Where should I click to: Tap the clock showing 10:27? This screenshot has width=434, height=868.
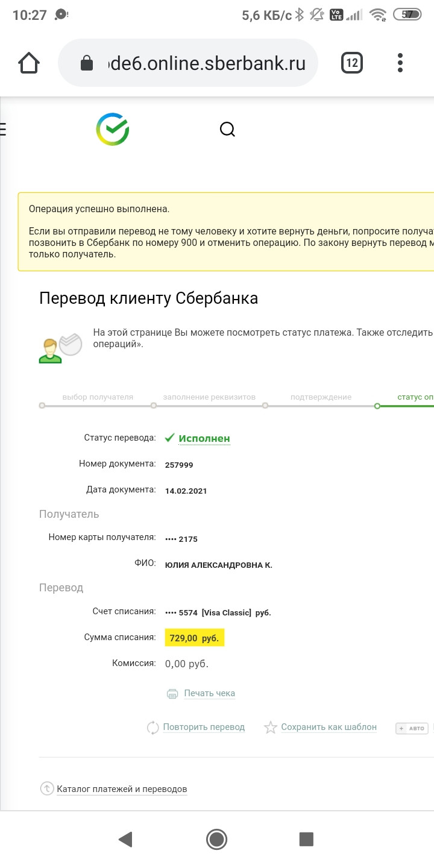[30, 15]
